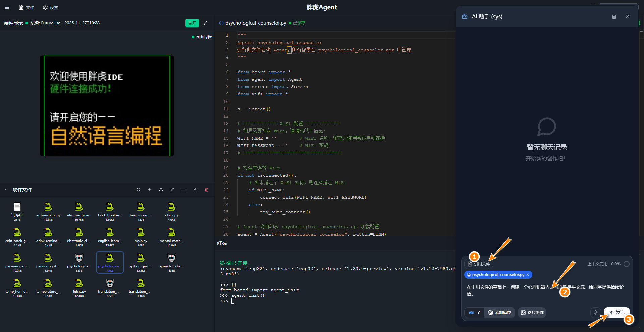Click the upload icon in hardware files toolbar
Screen dimensions: 644x332
161,190
